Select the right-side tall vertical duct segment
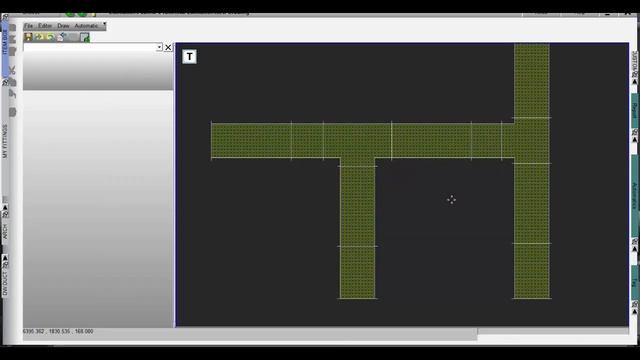The height and width of the screenshot is (360, 640). [531, 203]
